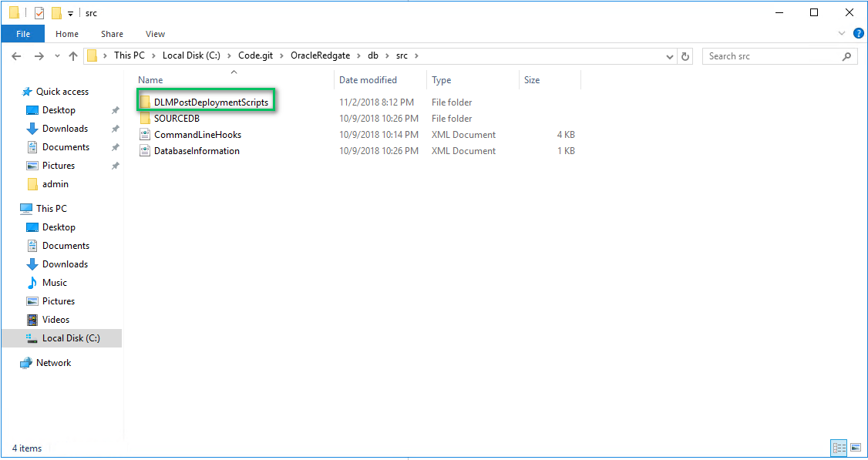Open Customize Quick Access Toolbar dropdown
The image size is (868, 460).
[x=71, y=13]
